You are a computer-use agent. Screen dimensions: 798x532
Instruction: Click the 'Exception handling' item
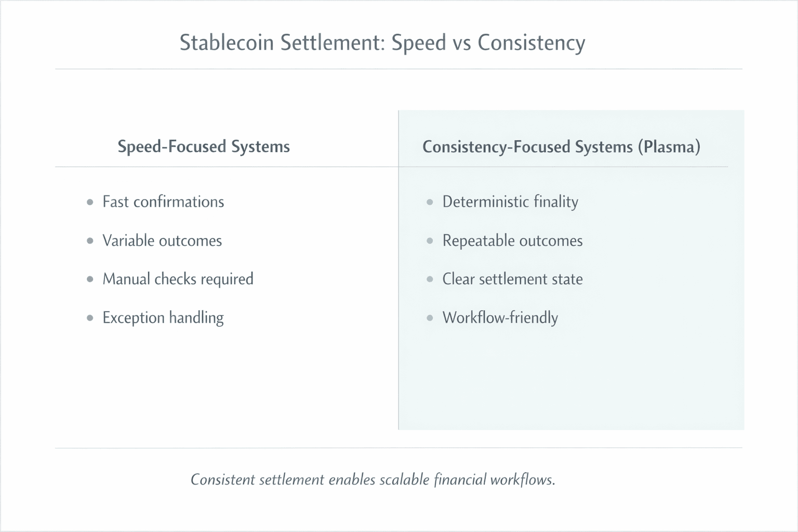click(x=163, y=318)
